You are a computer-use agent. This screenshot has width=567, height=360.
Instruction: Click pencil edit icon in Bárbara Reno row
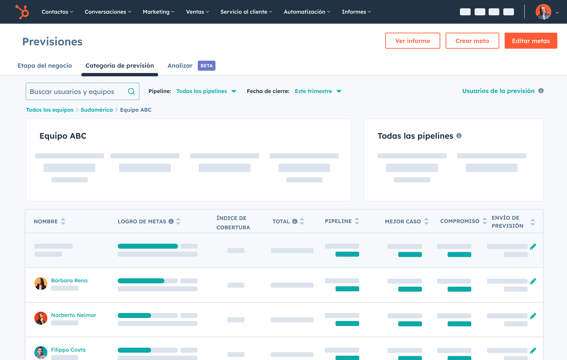(533, 281)
